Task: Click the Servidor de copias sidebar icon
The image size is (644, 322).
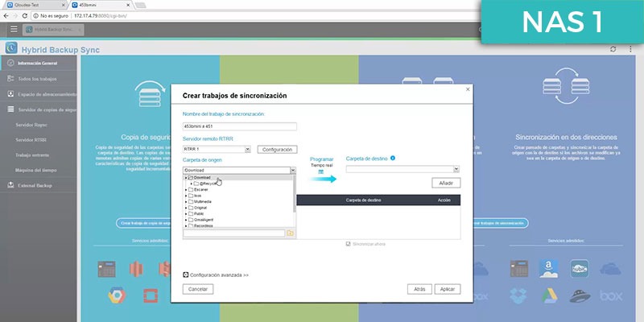Action: pos(10,109)
